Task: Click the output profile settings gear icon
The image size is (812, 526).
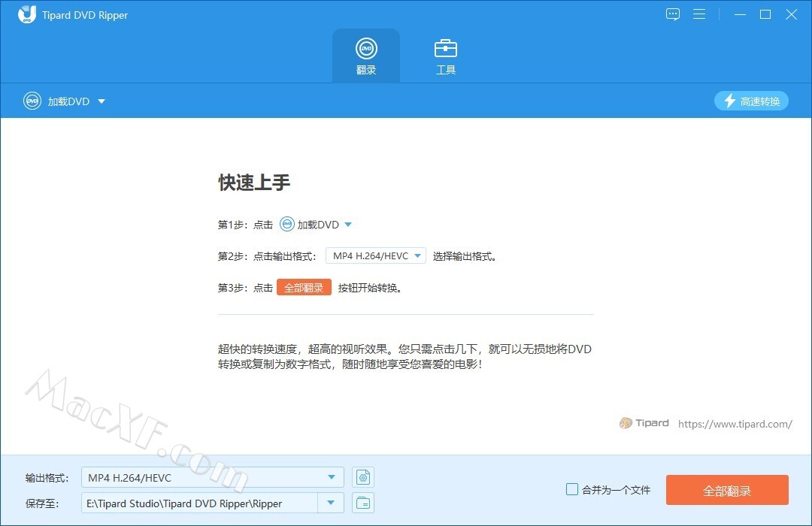Action: click(363, 477)
